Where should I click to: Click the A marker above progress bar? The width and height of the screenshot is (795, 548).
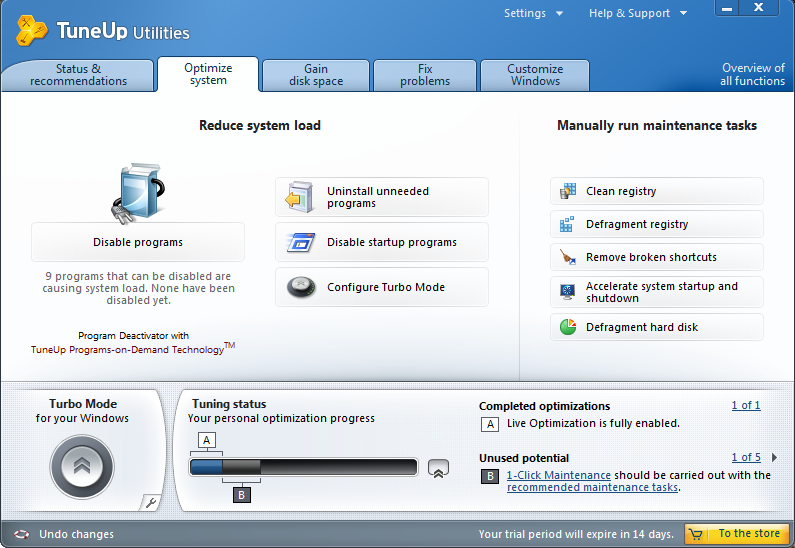[206, 440]
